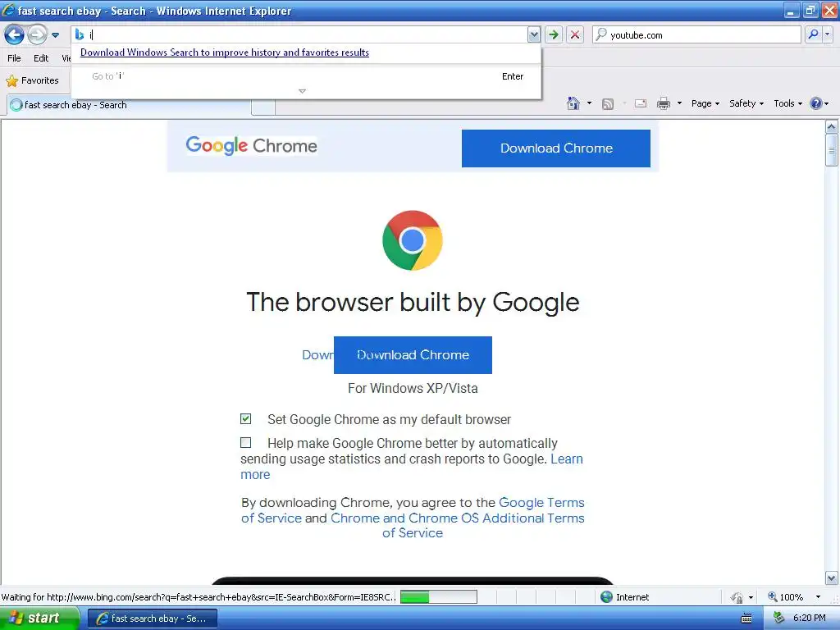The height and width of the screenshot is (630, 840).
Task: Click the scrollbar up arrow
Action: 832,127
